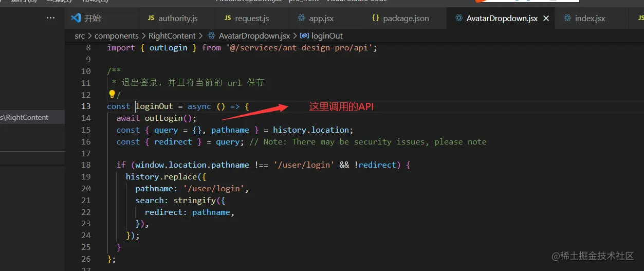Click the VS Code logo on 开始 tab
This screenshot has height=271, width=644.
[76, 18]
